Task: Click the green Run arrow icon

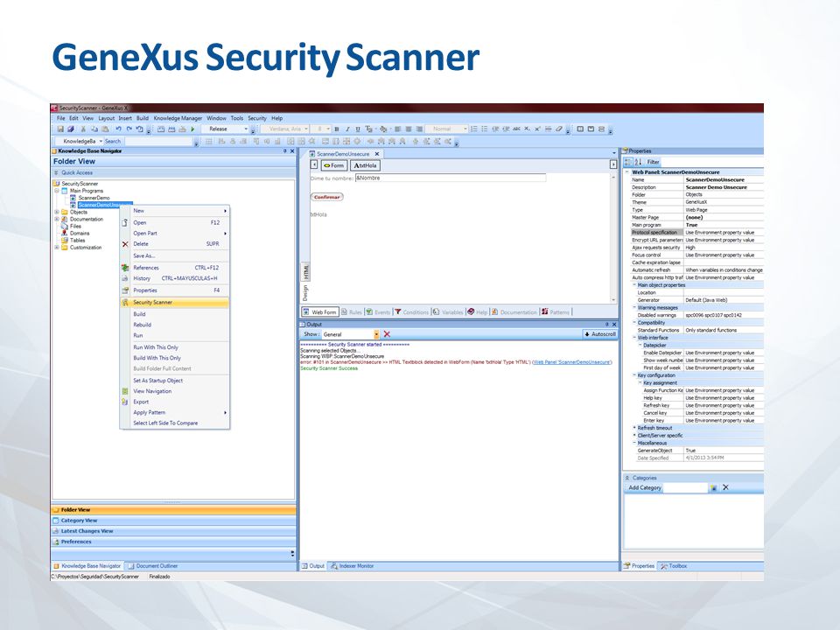Action: (x=192, y=129)
